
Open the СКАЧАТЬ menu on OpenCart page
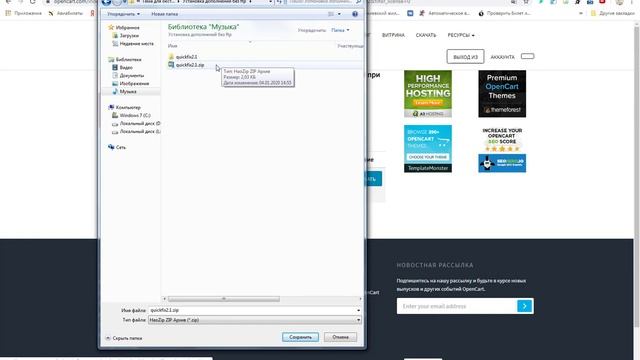[x=426, y=35]
